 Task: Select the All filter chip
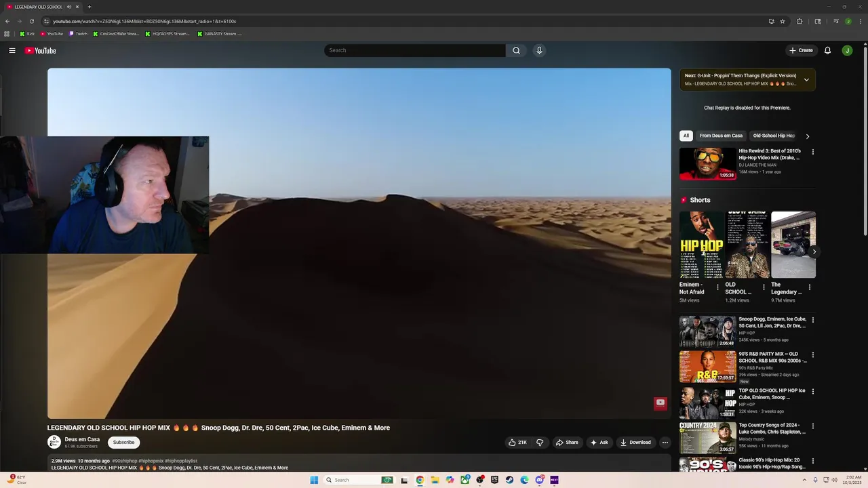point(686,136)
